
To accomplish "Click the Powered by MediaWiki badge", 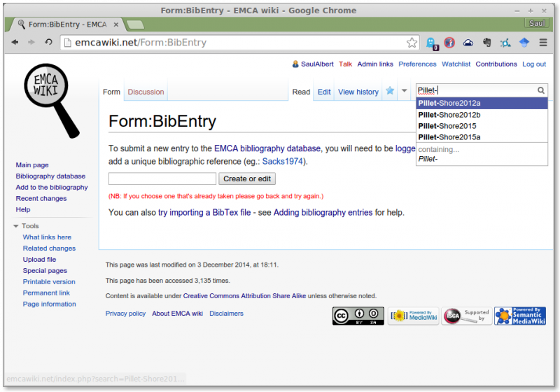I will tap(414, 316).
